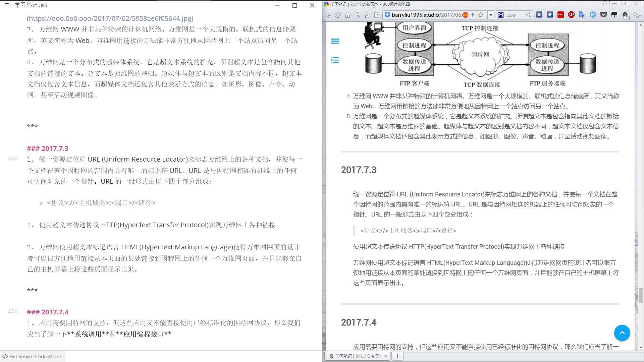Click Exit Source Code Mode
Screen dimensions: 644x362
coord(32,356)
